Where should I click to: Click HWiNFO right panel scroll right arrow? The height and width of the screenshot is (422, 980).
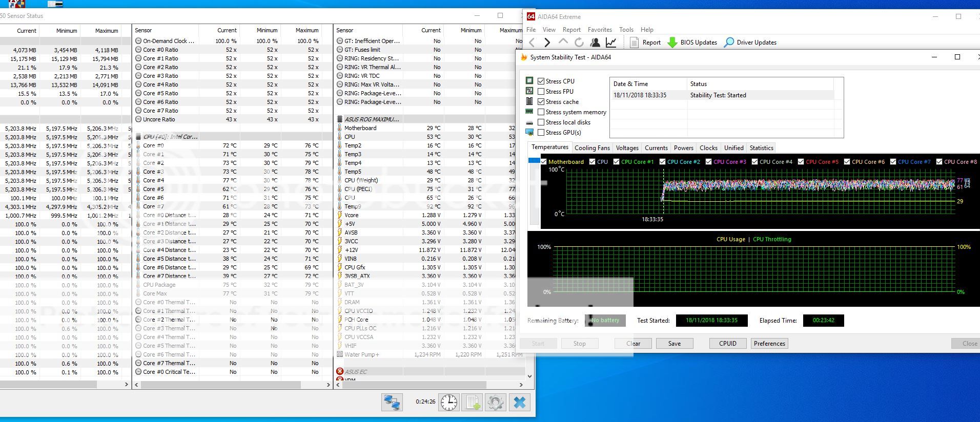[521, 385]
